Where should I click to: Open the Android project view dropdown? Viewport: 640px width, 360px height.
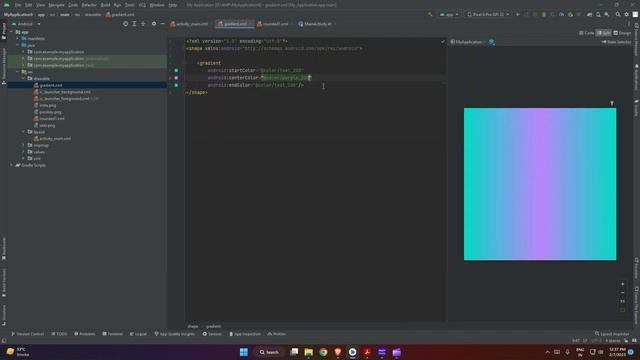coord(26,24)
